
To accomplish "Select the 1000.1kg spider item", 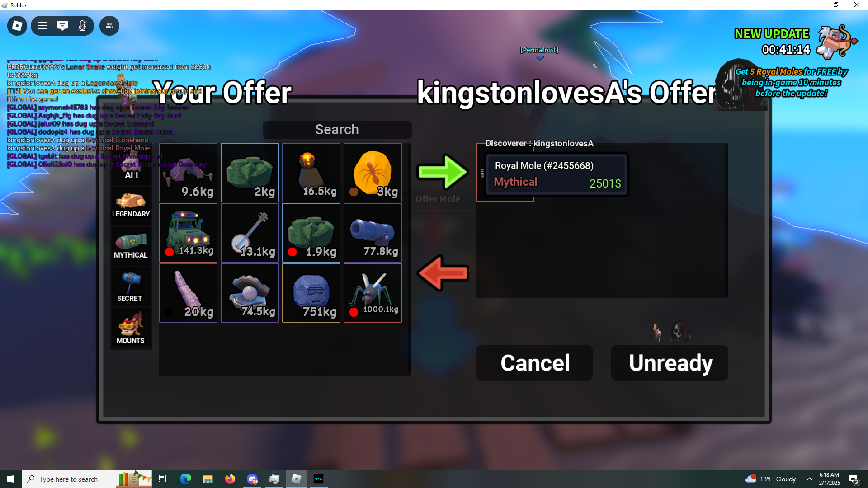I will (373, 293).
